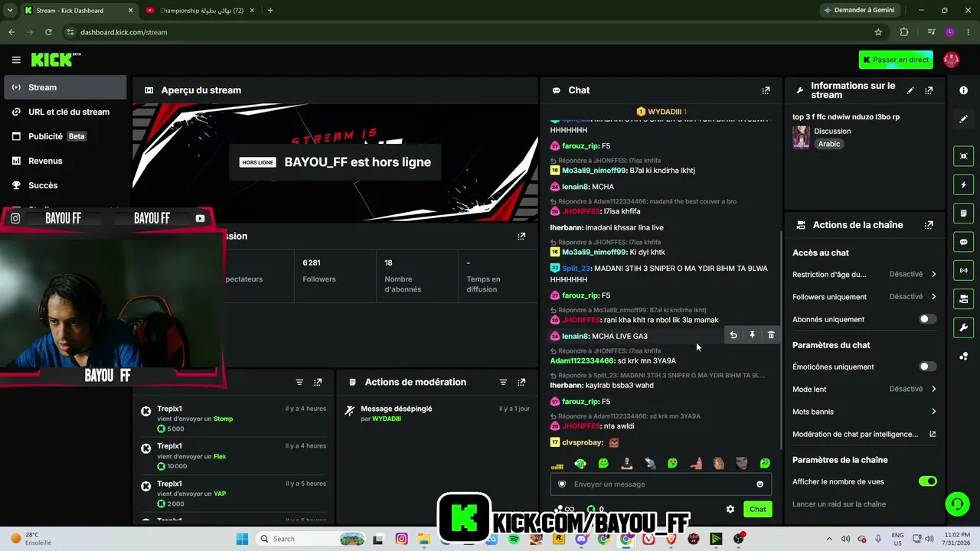980x551 pixels.
Task: Pop out the session statistics panel
Action: pyautogui.click(x=521, y=236)
